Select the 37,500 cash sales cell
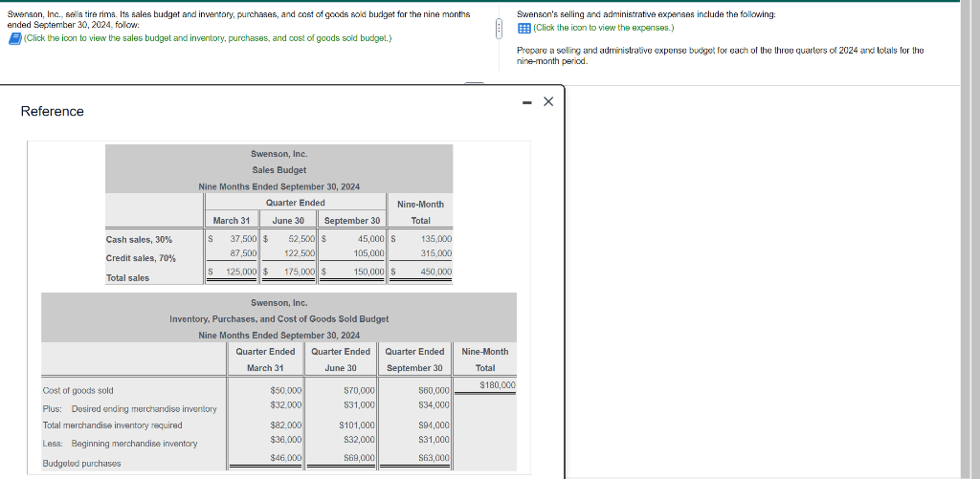Screen dimensions: 980x479 [244, 239]
